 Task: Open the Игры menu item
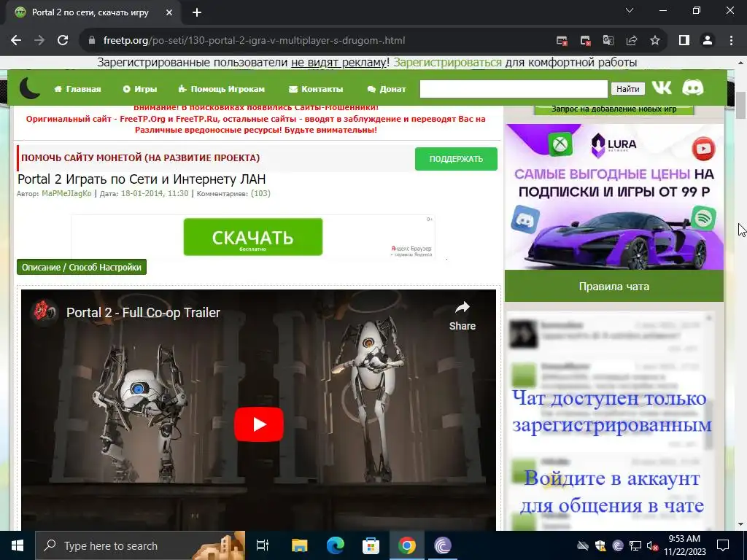point(140,89)
